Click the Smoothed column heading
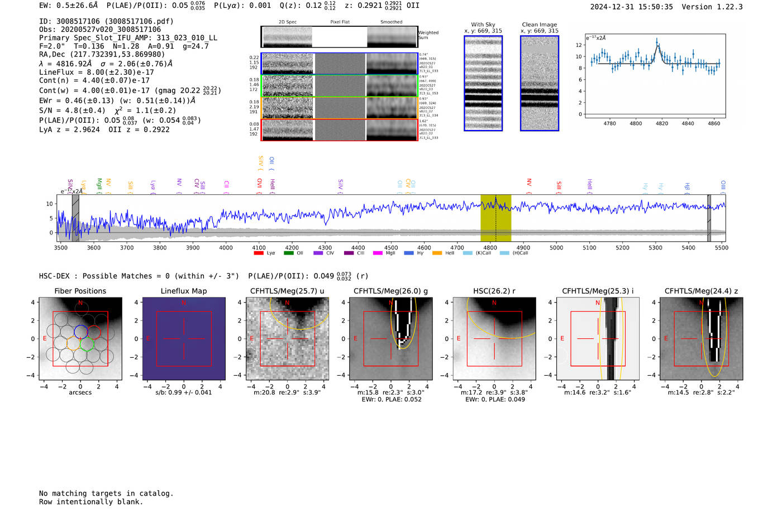The image size is (782, 532). (392, 22)
